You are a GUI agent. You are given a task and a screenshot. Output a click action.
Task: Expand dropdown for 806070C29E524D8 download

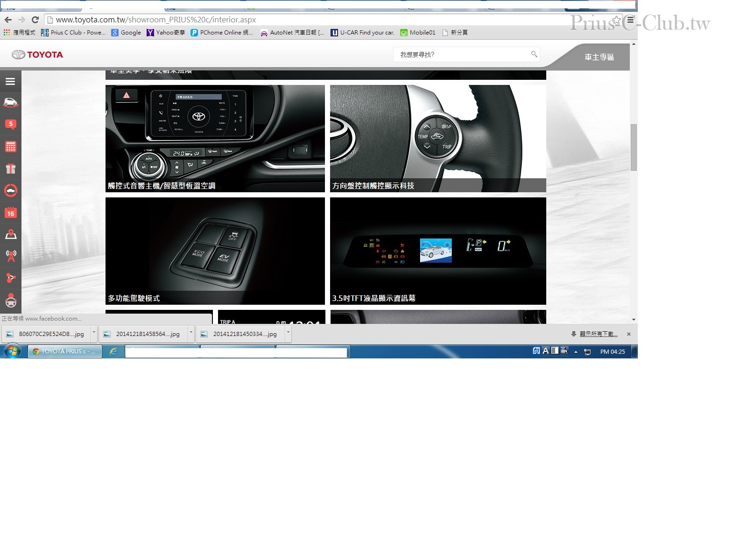pos(94,334)
